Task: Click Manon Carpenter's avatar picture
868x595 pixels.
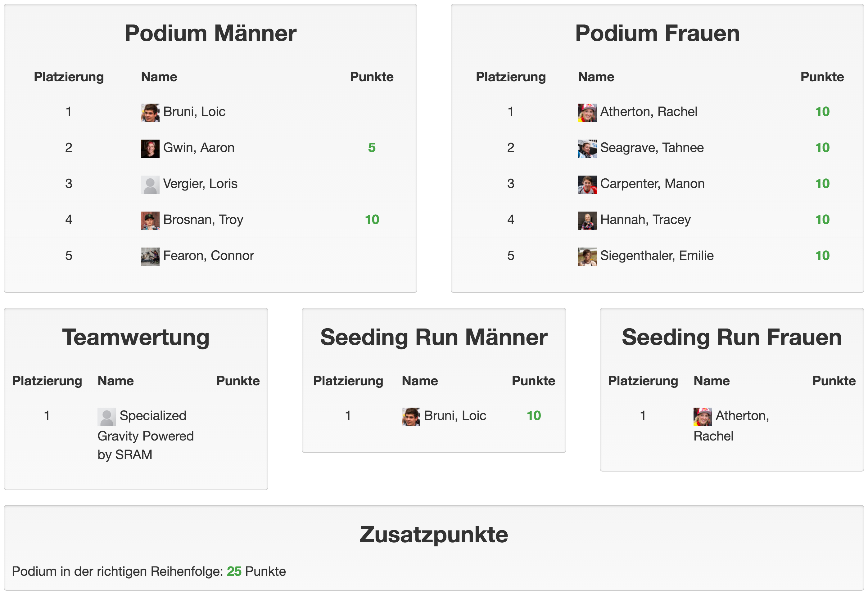Action: (x=587, y=185)
